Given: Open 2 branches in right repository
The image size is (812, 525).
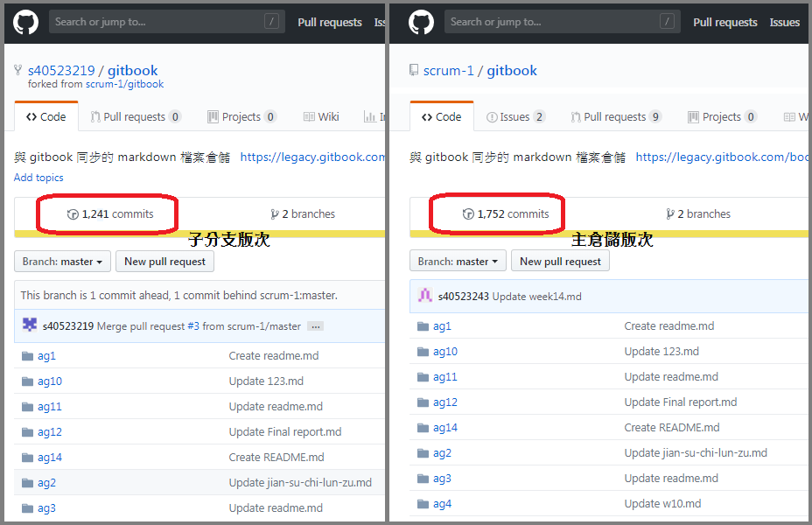Looking at the screenshot, I should [x=698, y=213].
